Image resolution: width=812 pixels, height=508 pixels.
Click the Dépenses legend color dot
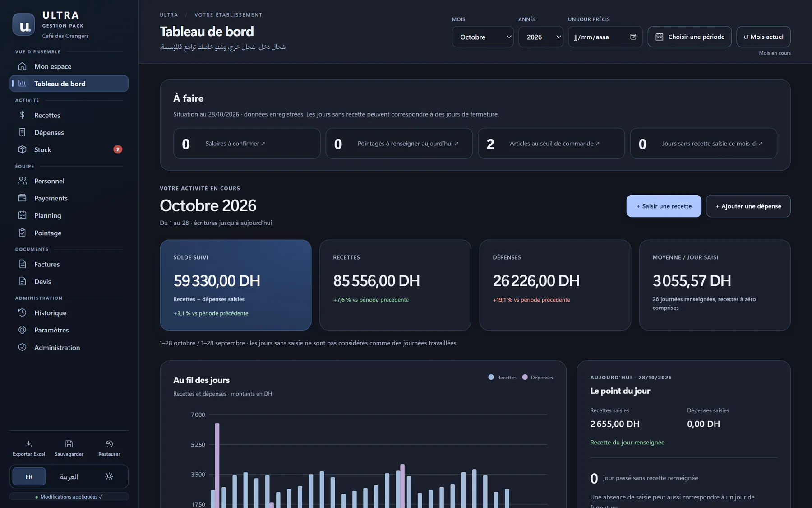(x=525, y=378)
